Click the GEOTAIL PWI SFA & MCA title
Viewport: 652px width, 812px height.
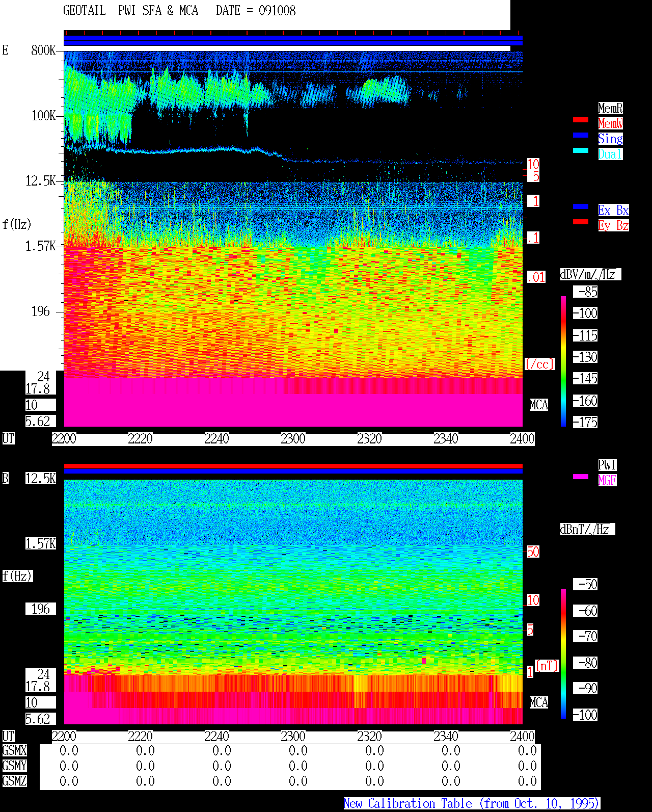(x=130, y=11)
